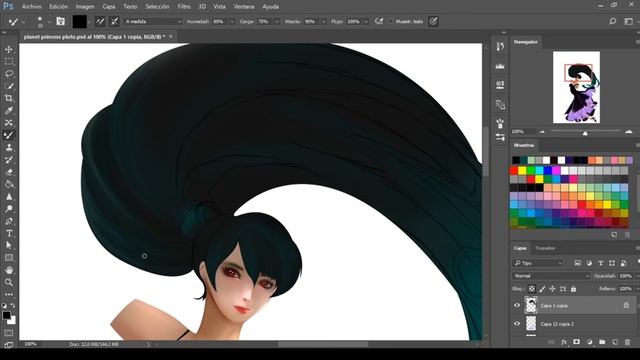Select the Paint Bucket tool
The height and width of the screenshot is (360, 640).
tap(9, 184)
